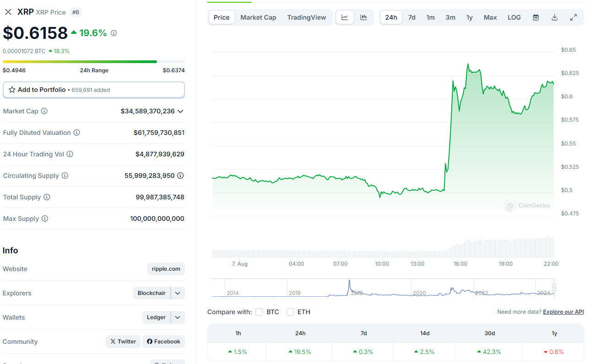The width and height of the screenshot is (590, 364).
Task: Select the Market Cap chart tab
Action: click(x=258, y=17)
